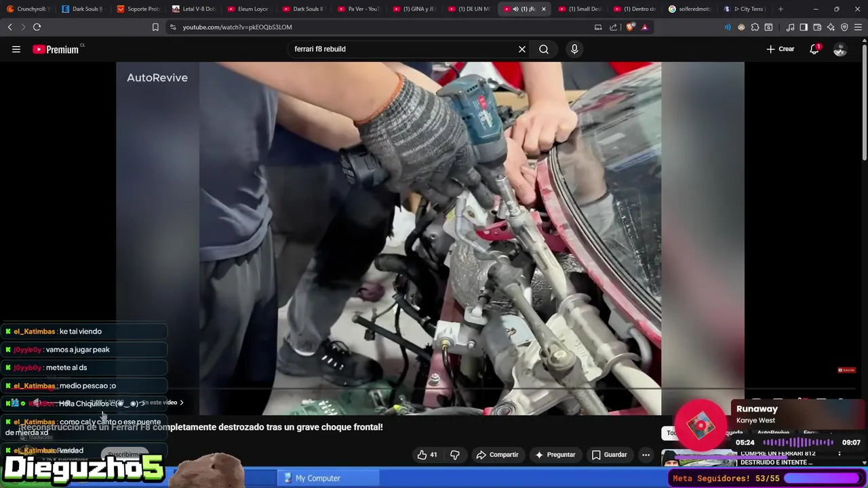
Task: Go back in browser history
Action: point(9,27)
